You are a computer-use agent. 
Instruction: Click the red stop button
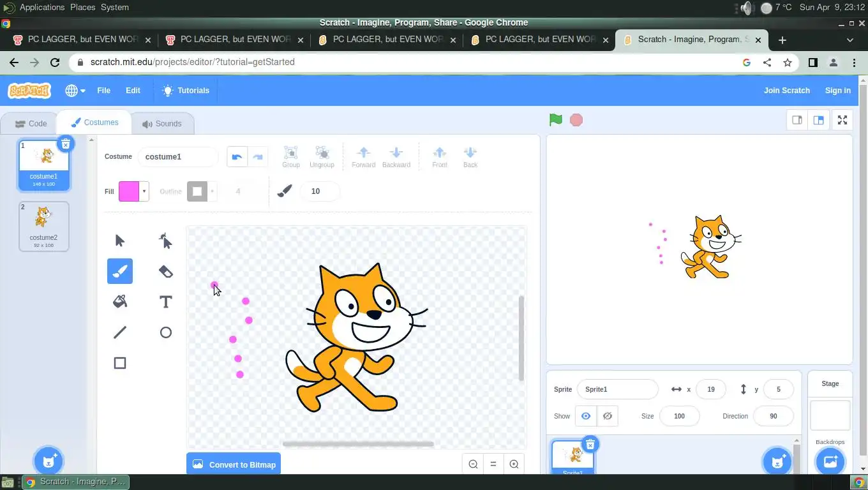click(576, 120)
